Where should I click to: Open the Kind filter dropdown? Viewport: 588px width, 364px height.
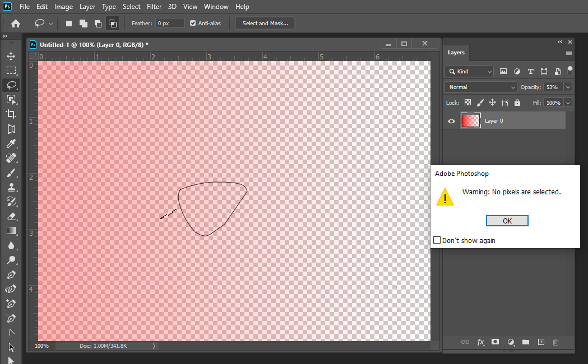469,71
